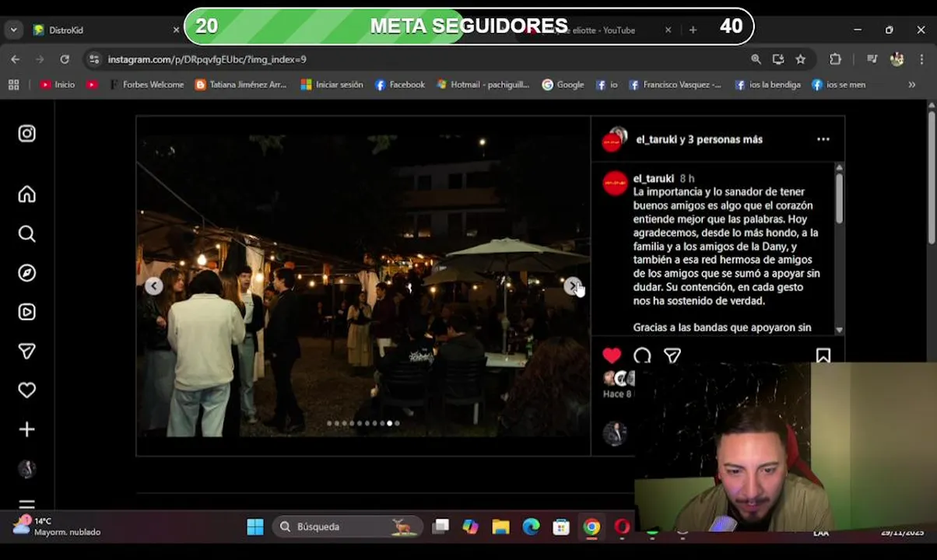Viewport: 937px width, 560px height.
Task: Open el_taruki profile from caption username
Action: tap(654, 178)
